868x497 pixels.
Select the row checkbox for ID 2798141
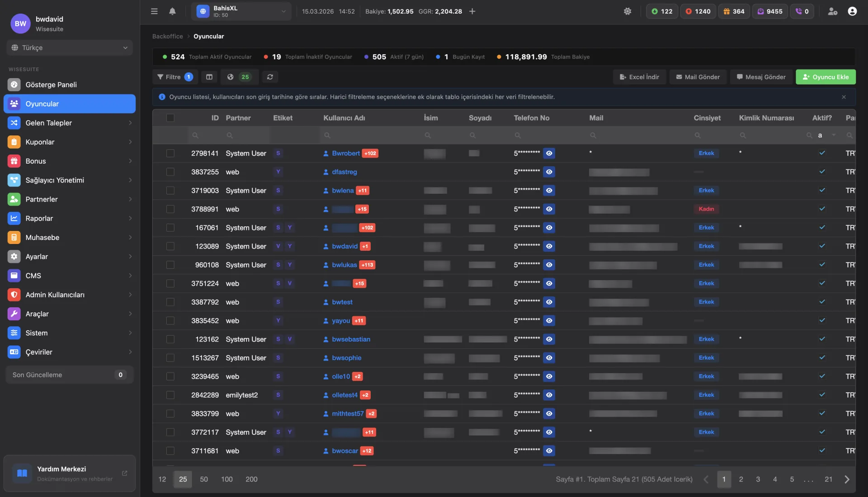tap(170, 153)
